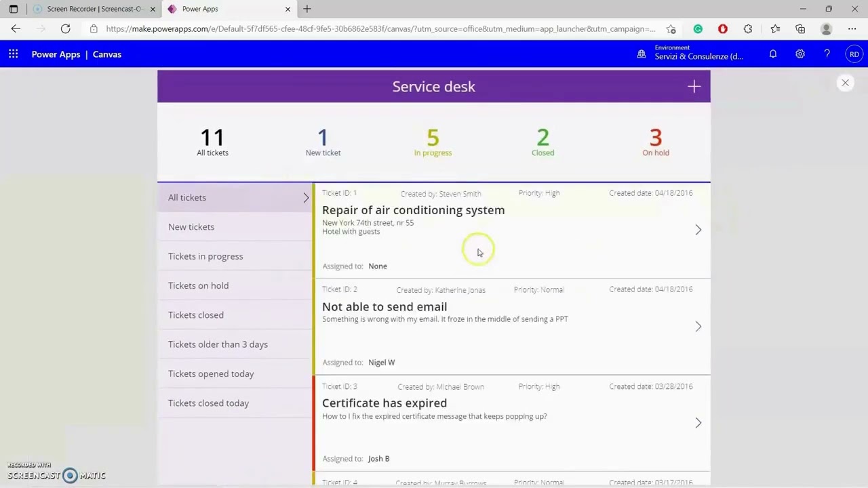Select Tickets opened today filter
Screen dimensions: 868x488
235,373
